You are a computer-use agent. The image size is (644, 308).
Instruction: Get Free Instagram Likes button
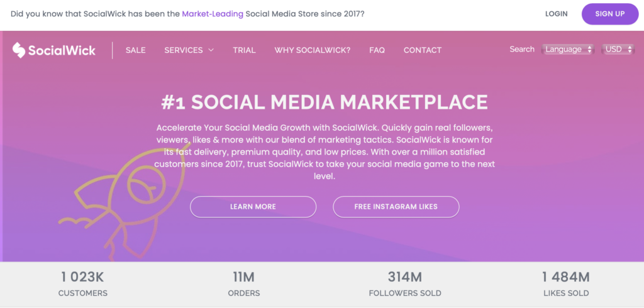coord(396,206)
